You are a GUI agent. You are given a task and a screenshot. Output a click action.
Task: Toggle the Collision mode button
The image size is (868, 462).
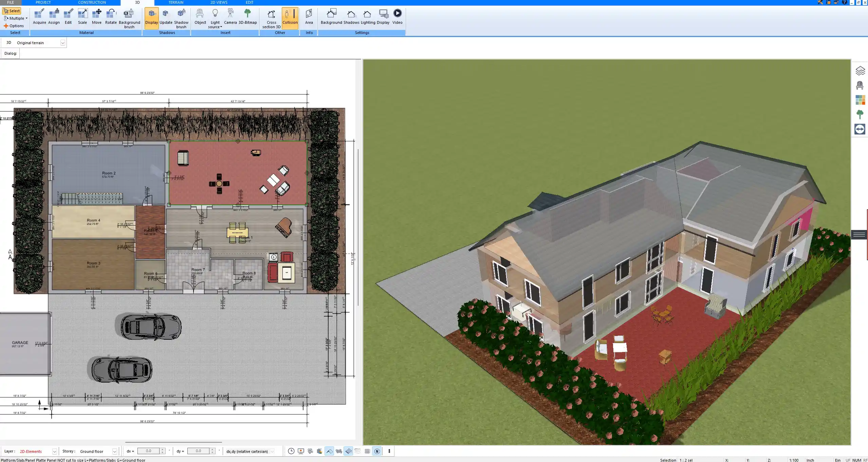[290, 17]
